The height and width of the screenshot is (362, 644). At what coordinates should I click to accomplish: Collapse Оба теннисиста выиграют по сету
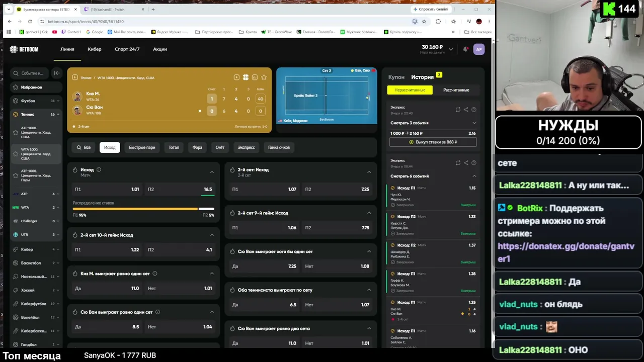click(369, 290)
